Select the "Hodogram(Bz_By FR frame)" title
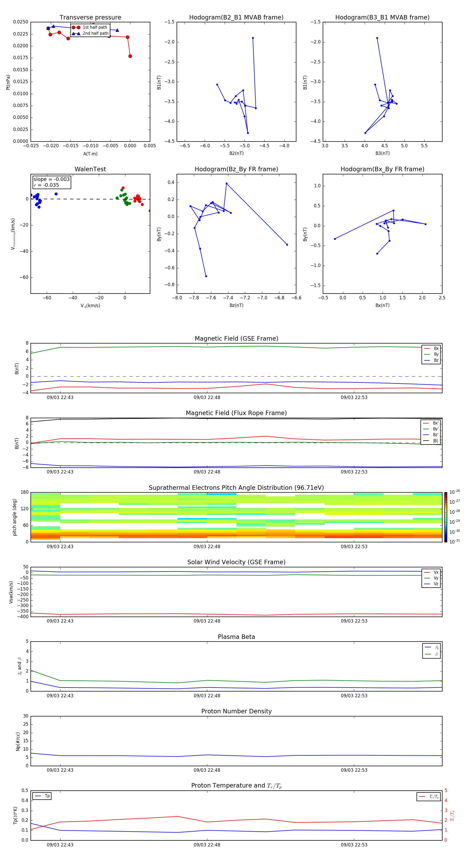This screenshot has width=473, height=868. 236,169
